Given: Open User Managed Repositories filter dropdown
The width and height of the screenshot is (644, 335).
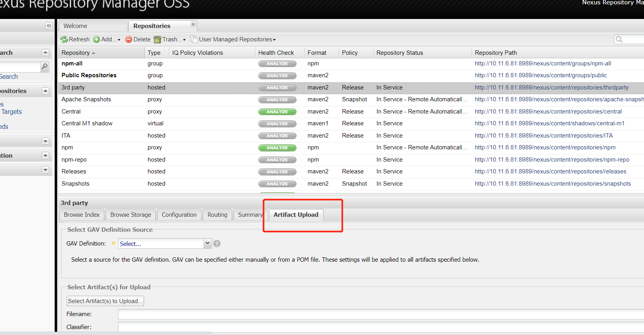Looking at the screenshot, I should [x=233, y=39].
